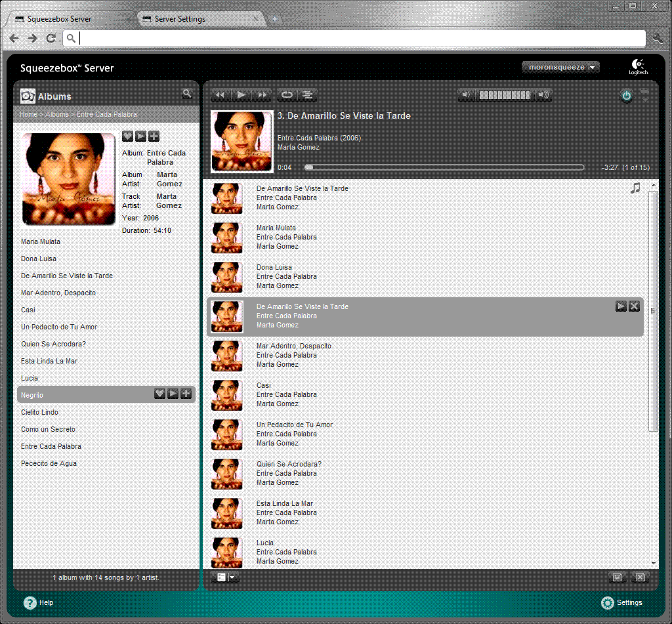Toggle player power button

click(626, 96)
